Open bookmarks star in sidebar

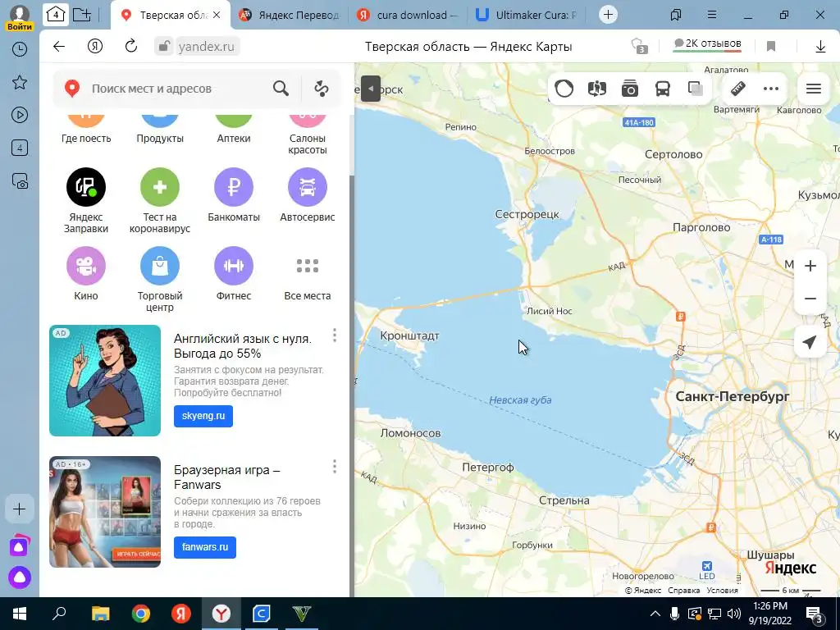coord(20,82)
